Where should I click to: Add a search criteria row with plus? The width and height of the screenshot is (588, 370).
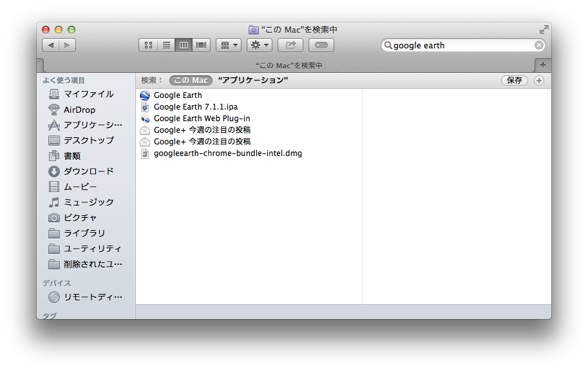[539, 81]
